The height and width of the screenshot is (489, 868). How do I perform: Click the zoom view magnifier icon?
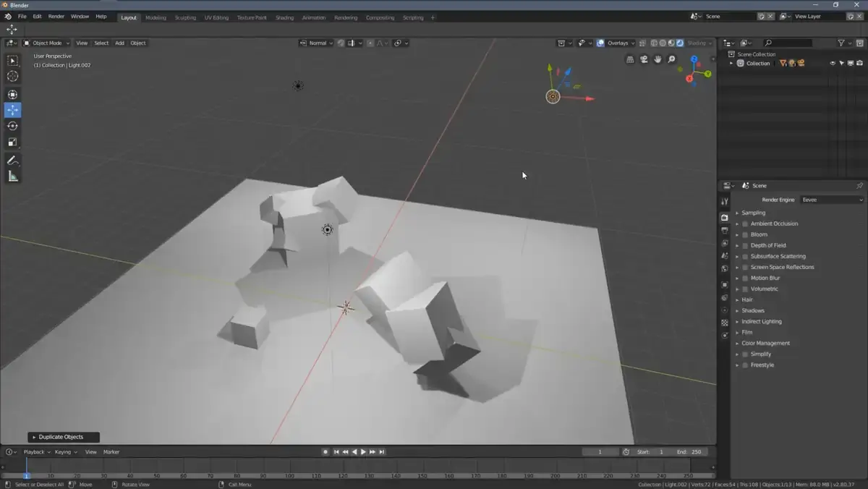[671, 59]
